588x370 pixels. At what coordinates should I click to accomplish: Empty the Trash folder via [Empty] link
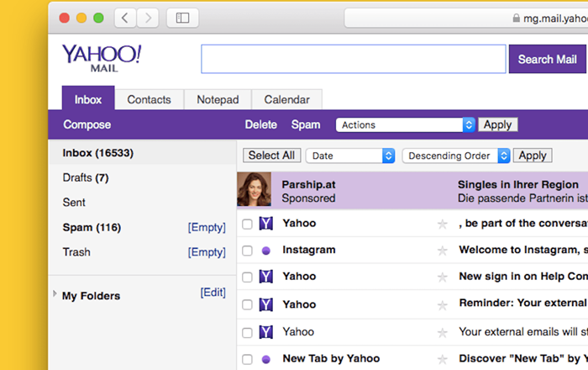click(x=207, y=252)
